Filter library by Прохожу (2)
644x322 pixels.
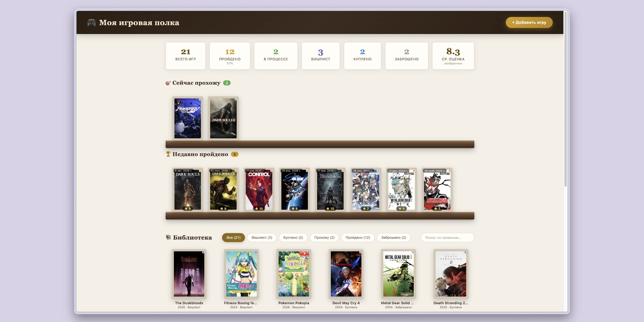[324, 238]
